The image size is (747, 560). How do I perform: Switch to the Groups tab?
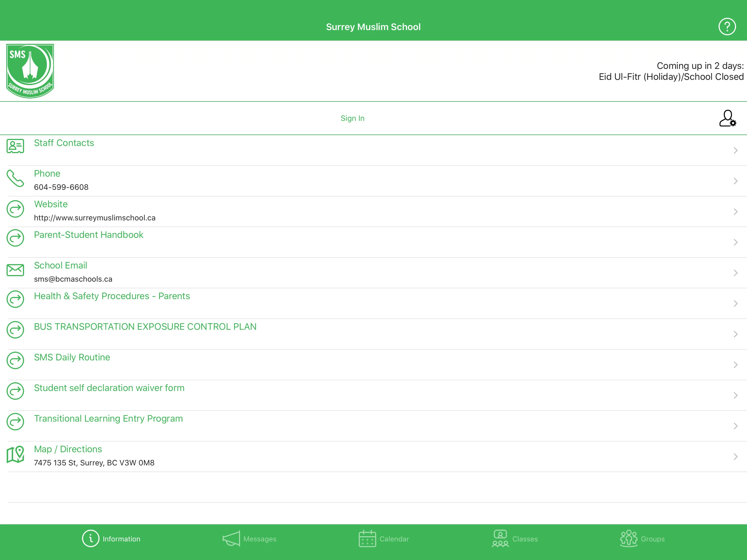(642, 539)
